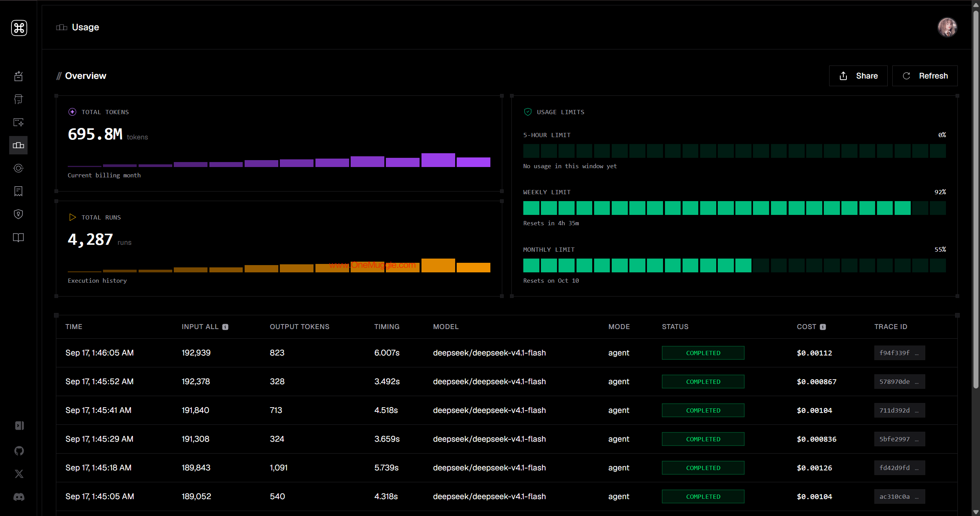Click the page vertical scrollbar
Image resolution: width=980 pixels, height=516 pixels.
[976, 199]
